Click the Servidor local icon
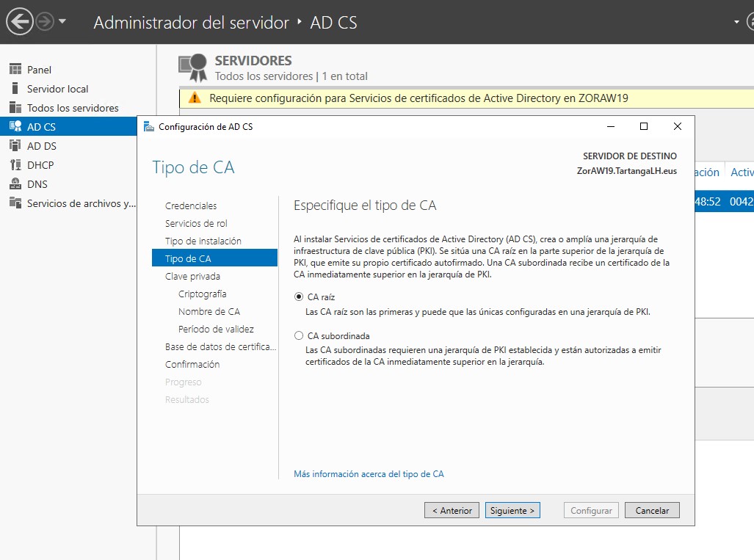 15,89
